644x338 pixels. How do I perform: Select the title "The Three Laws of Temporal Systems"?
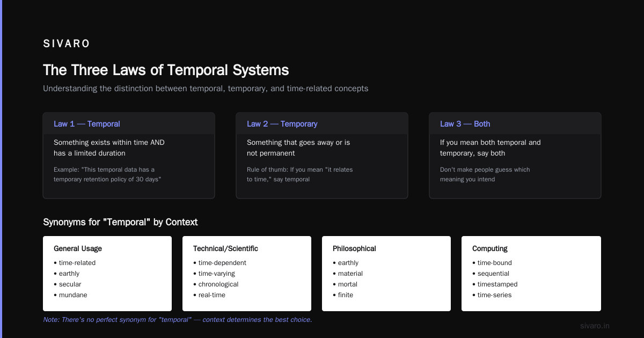(x=166, y=70)
